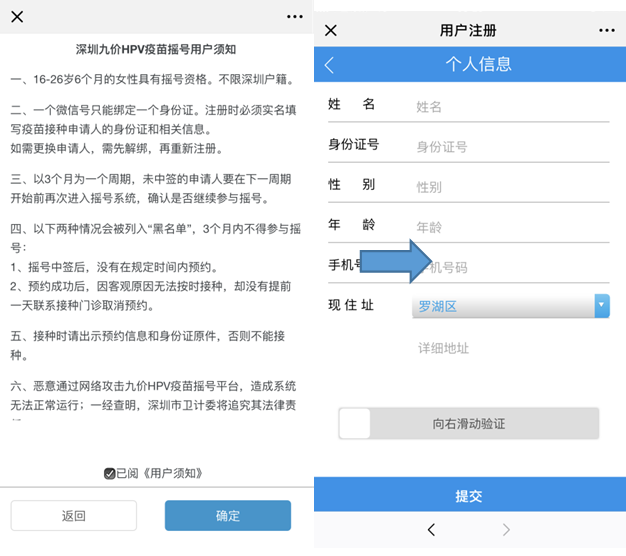The height and width of the screenshot is (556, 626).
Task: Toggle the 已阅《用户须知》 checkbox
Action: point(109,473)
